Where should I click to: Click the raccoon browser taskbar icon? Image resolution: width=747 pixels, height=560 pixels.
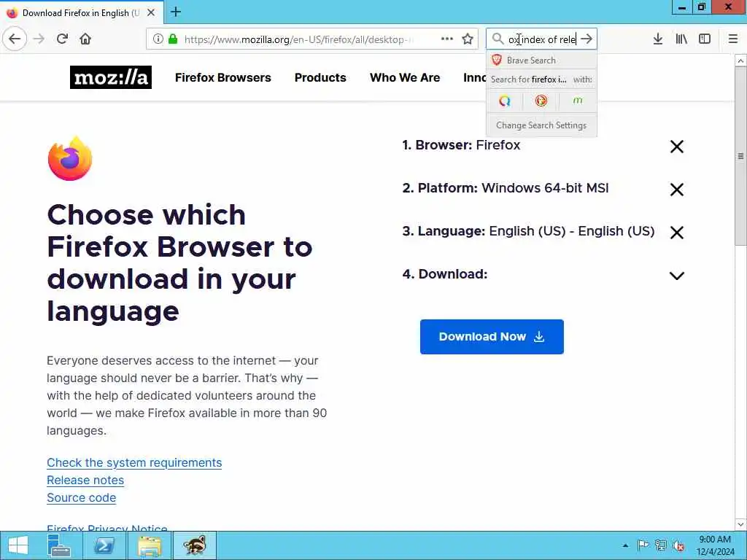tap(194, 545)
